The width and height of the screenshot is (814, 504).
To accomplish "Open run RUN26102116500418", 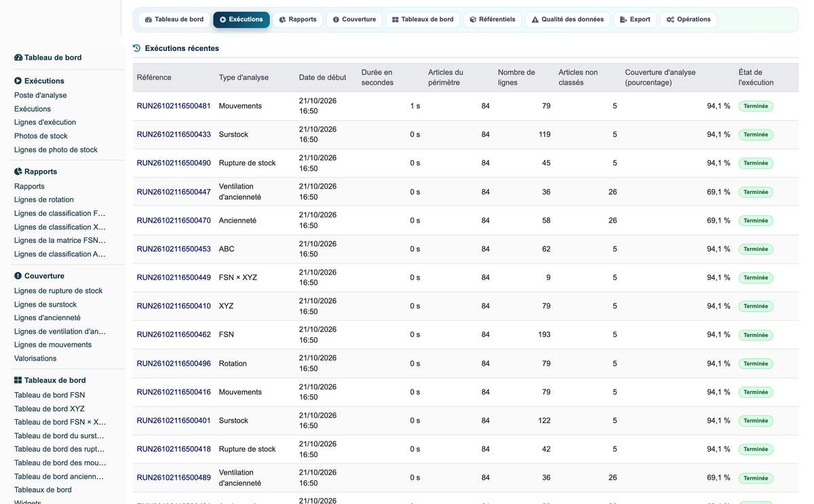I will click(174, 449).
